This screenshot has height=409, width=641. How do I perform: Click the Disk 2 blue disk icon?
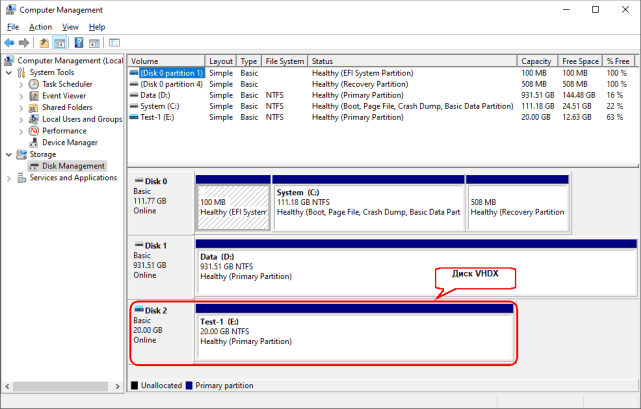point(139,310)
